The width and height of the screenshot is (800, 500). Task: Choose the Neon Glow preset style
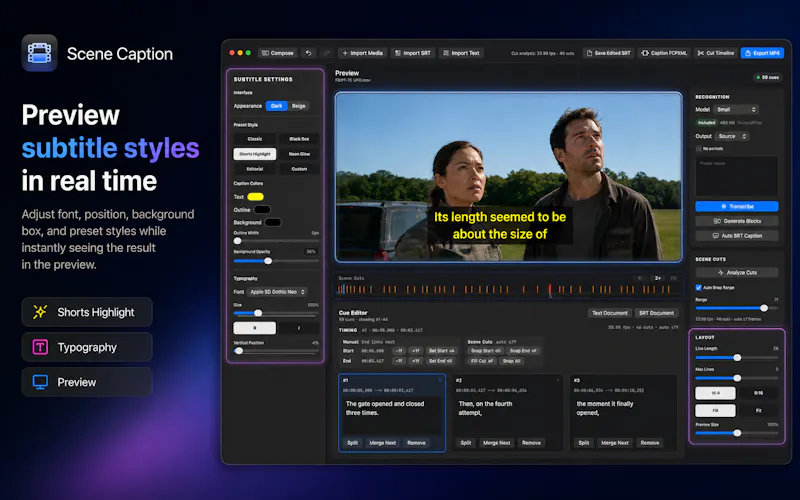299,154
